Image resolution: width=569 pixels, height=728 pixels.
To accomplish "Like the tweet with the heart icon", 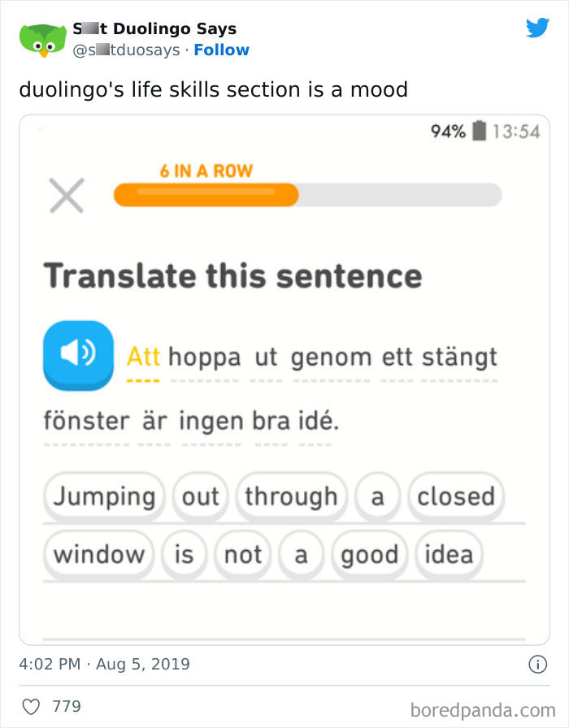I will (x=29, y=706).
